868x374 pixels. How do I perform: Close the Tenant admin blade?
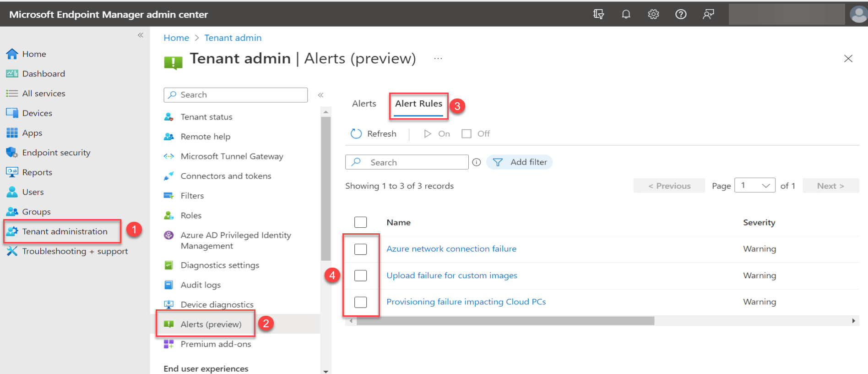848,59
